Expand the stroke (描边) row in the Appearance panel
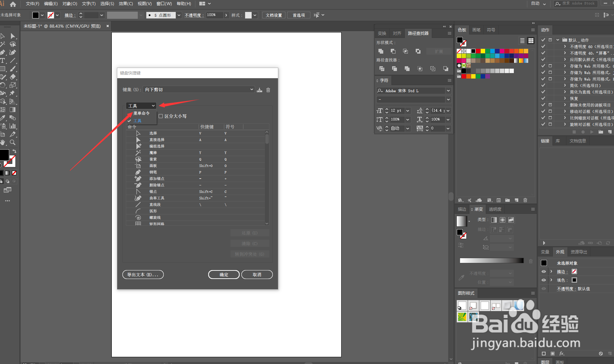 pyautogui.click(x=551, y=271)
